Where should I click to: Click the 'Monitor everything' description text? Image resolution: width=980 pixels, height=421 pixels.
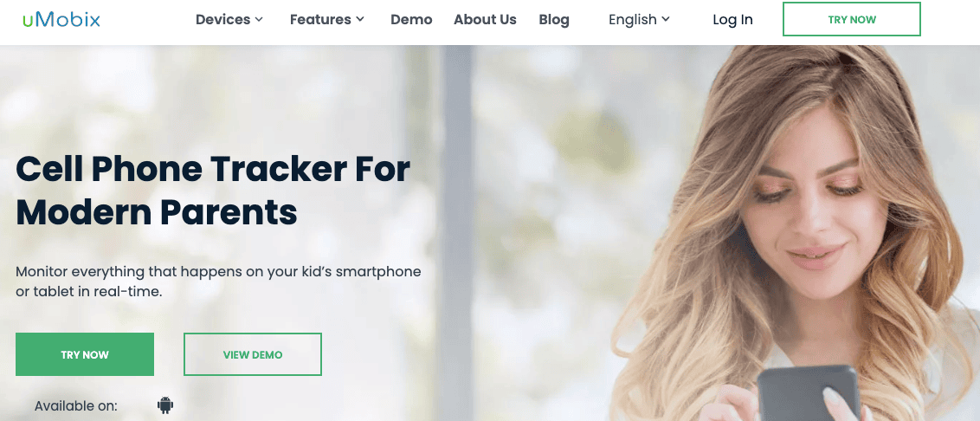pyautogui.click(x=218, y=282)
